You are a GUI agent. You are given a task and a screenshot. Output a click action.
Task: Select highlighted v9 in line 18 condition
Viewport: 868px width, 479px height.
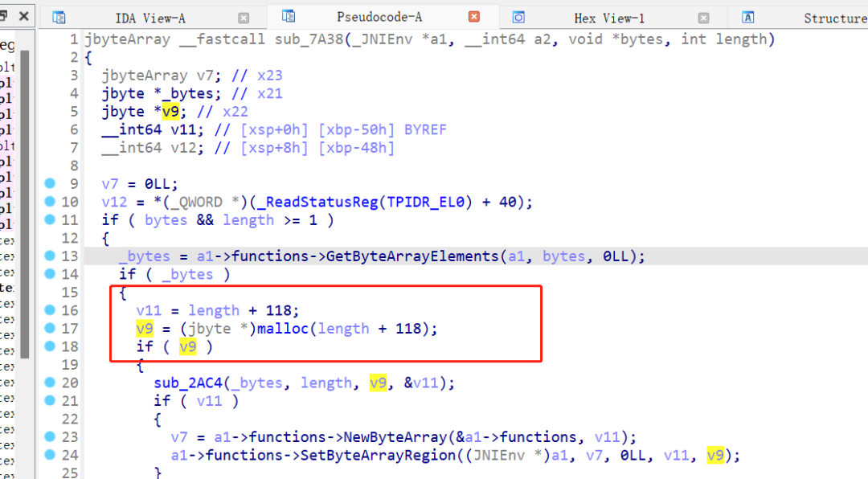coord(187,346)
